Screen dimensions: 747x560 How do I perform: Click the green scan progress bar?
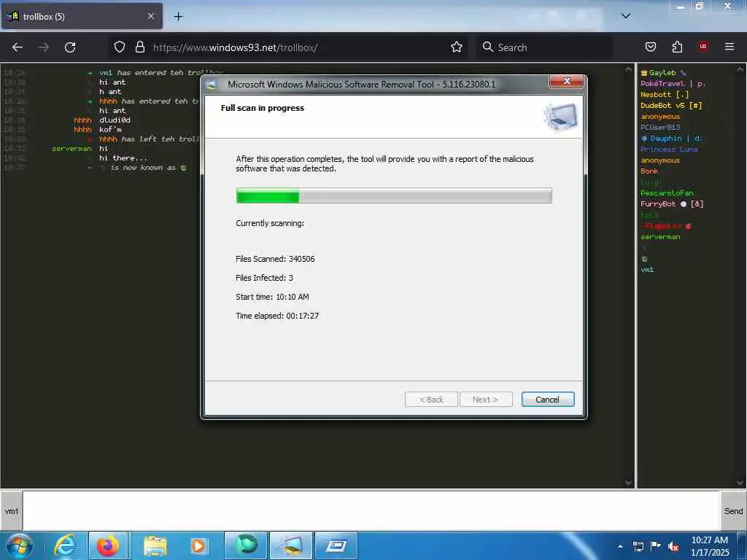coord(394,195)
